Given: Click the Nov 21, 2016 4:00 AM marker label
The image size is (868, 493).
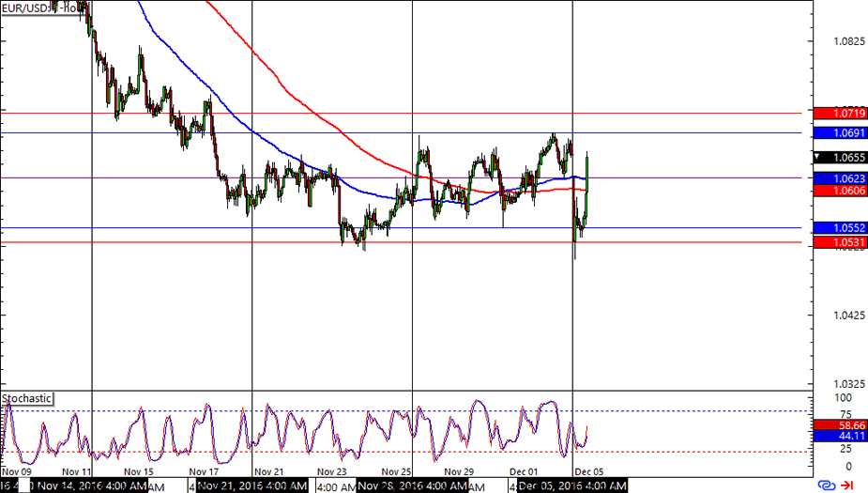Looking at the screenshot, I should (x=251, y=486).
